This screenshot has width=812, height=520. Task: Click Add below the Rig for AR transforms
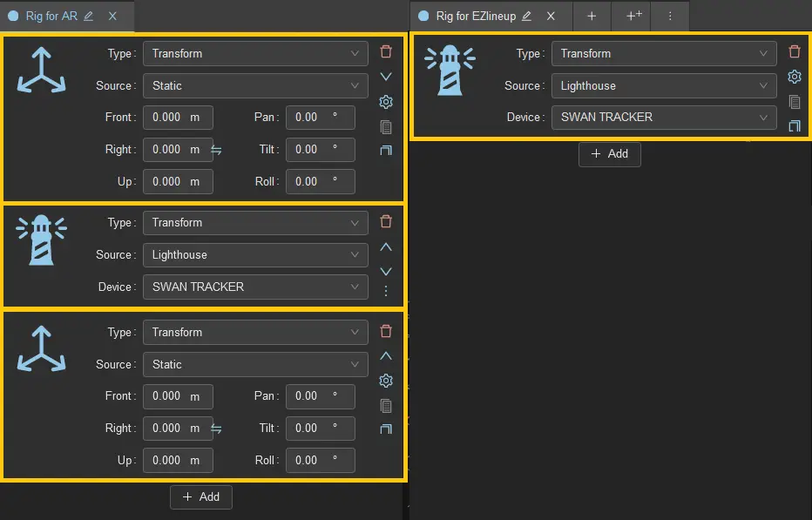tap(200, 496)
